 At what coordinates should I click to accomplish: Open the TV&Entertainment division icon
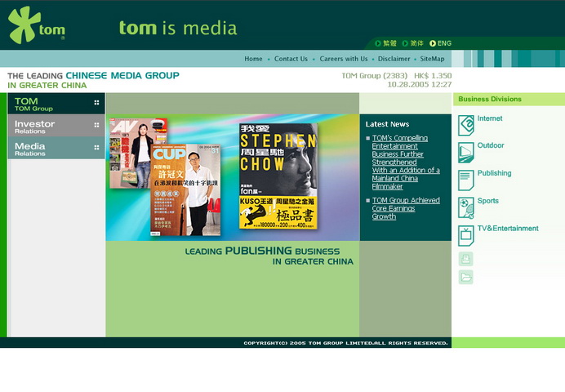(466, 236)
